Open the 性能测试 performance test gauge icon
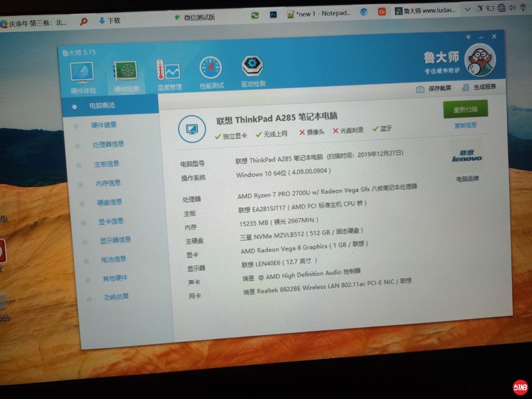Viewport: 532px width, 399px height. pos(210,68)
